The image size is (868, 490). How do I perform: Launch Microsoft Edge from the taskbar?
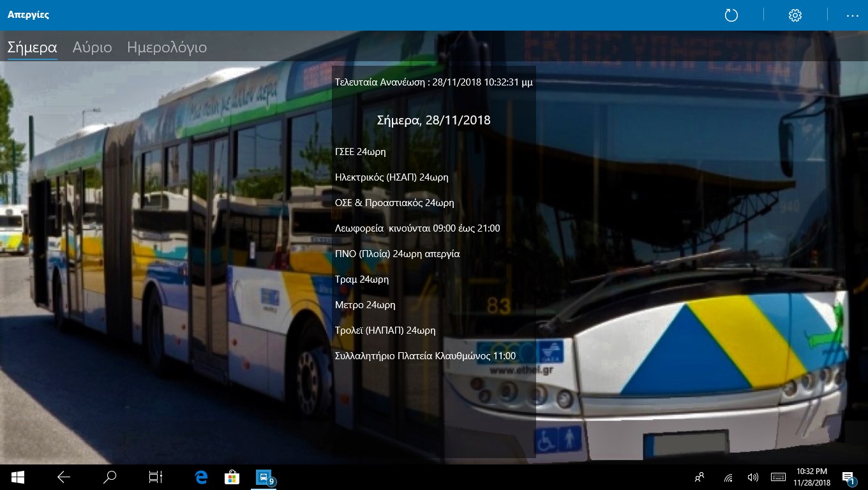point(202,477)
